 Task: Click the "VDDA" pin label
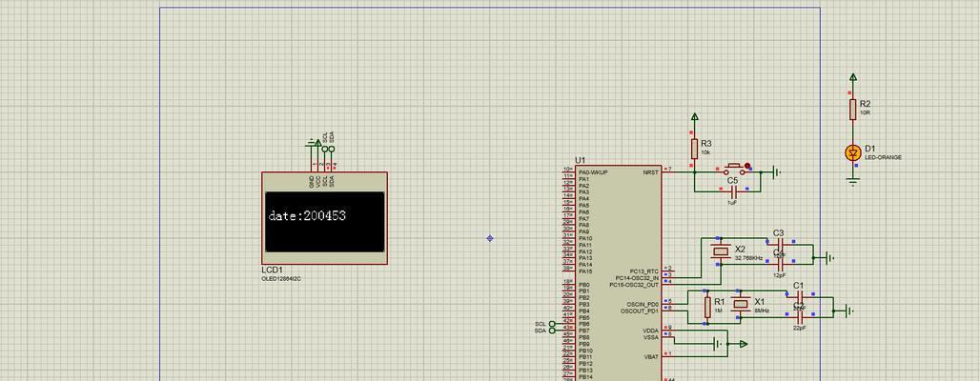[650, 331]
